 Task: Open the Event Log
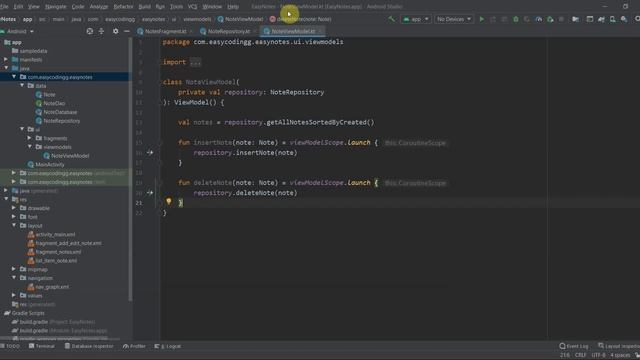point(574,346)
